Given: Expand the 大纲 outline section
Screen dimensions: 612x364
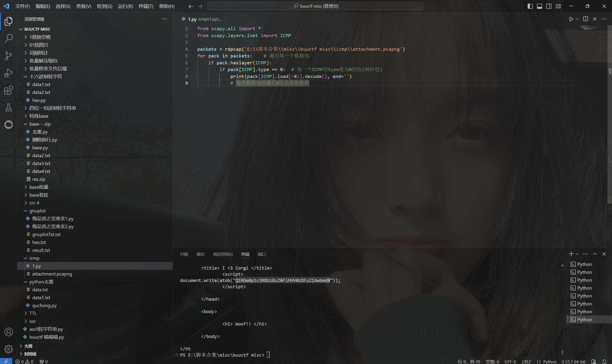Looking at the screenshot, I should point(95,346).
